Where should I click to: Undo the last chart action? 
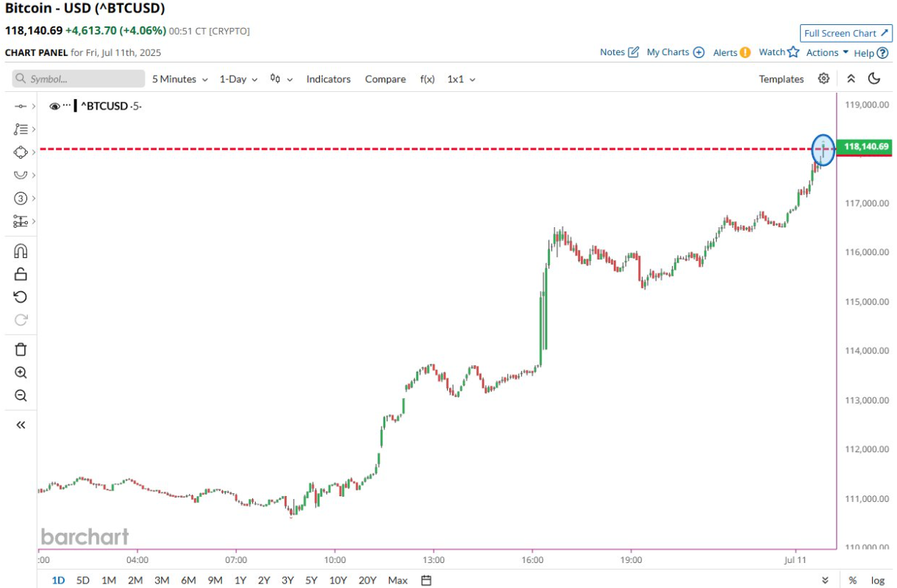pos(21,297)
